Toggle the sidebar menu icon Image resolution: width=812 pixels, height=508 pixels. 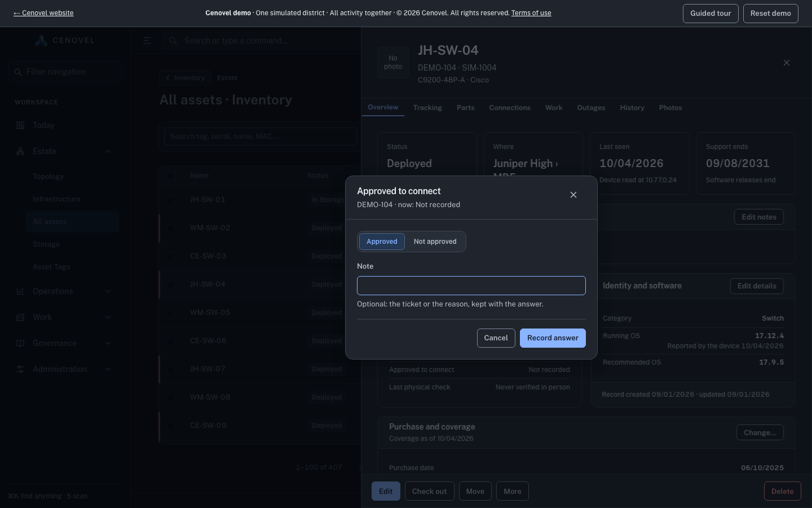[147, 41]
